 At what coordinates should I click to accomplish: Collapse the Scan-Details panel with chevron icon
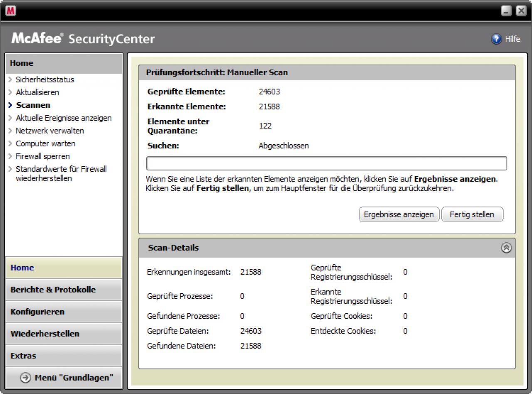506,248
